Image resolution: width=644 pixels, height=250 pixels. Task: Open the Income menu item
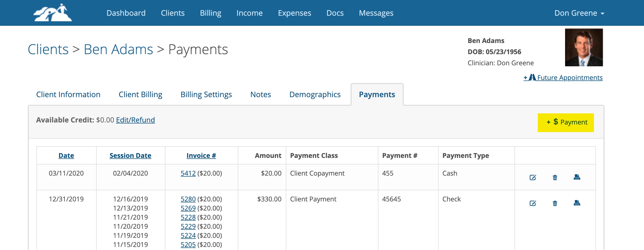[x=249, y=13]
